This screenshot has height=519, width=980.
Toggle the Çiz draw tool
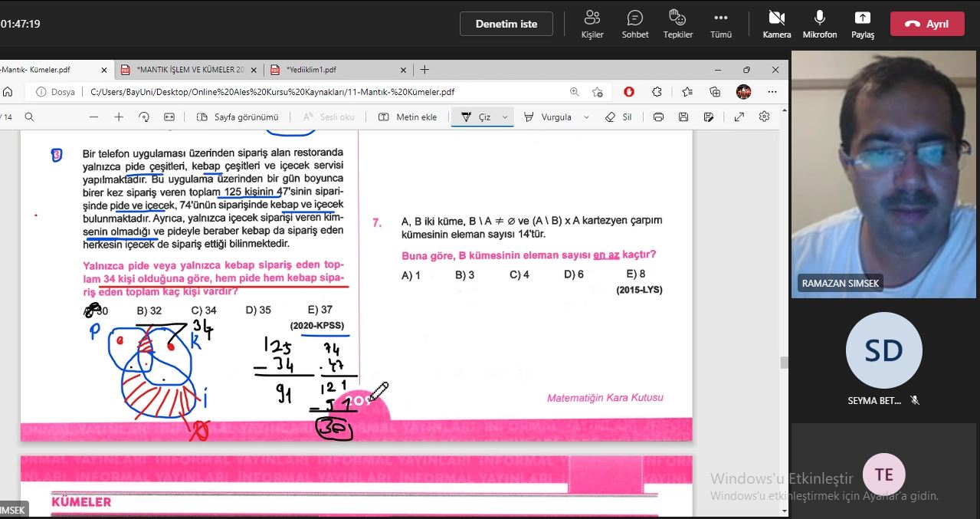475,117
